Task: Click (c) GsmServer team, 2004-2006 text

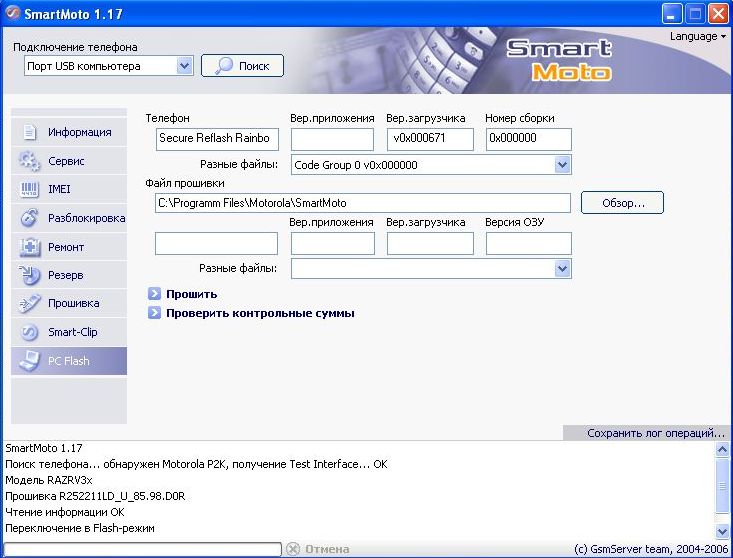Action: (651, 549)
